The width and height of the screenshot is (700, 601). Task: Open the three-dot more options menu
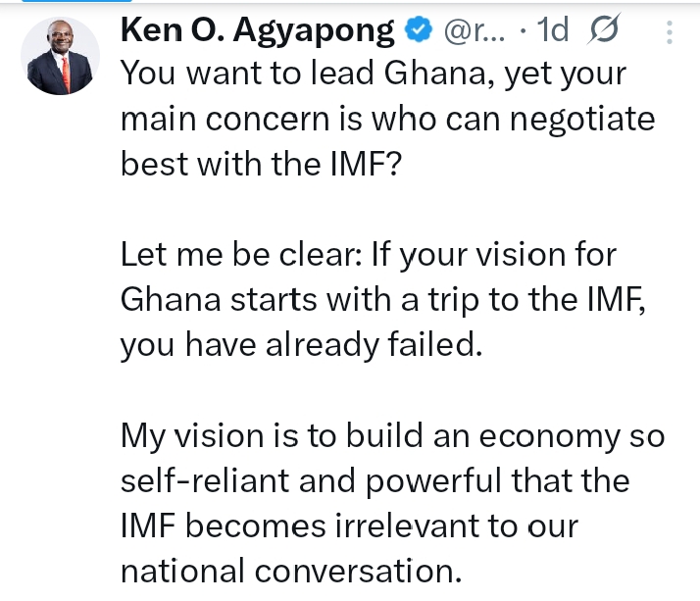(x=671, y=32)
